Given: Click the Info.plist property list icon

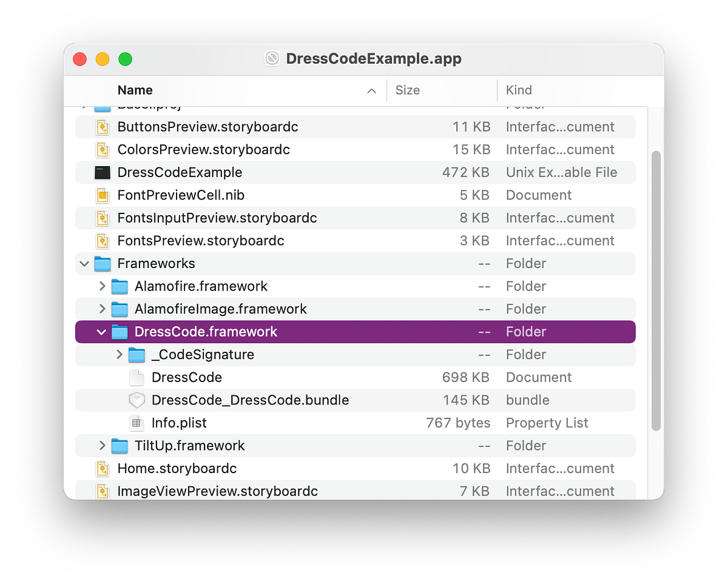Looking at the screenshot, I should click(x=136, y=423).
